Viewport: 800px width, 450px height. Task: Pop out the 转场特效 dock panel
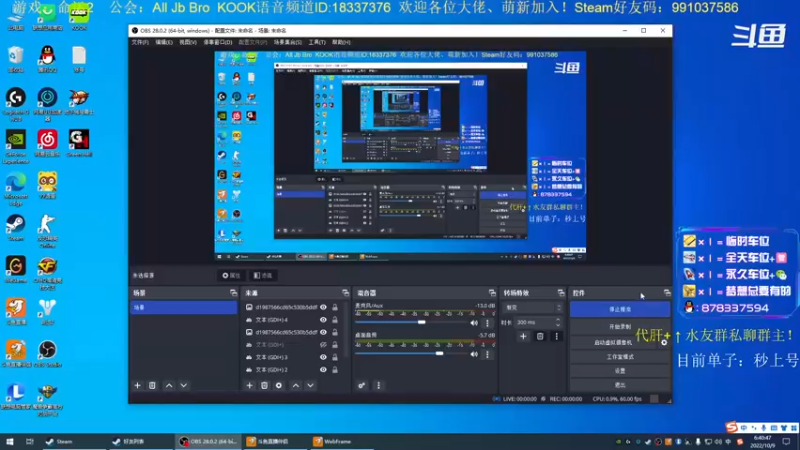pos(561,293)
